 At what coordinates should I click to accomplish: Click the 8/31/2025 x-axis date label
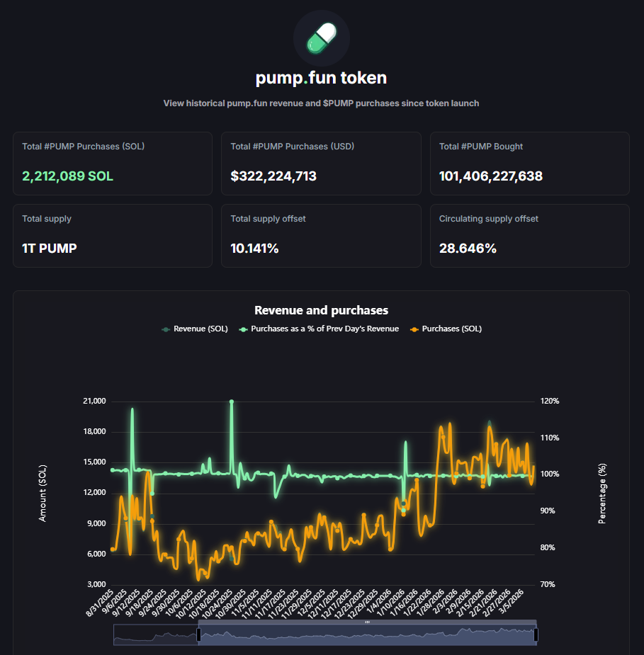click(101, 603)
